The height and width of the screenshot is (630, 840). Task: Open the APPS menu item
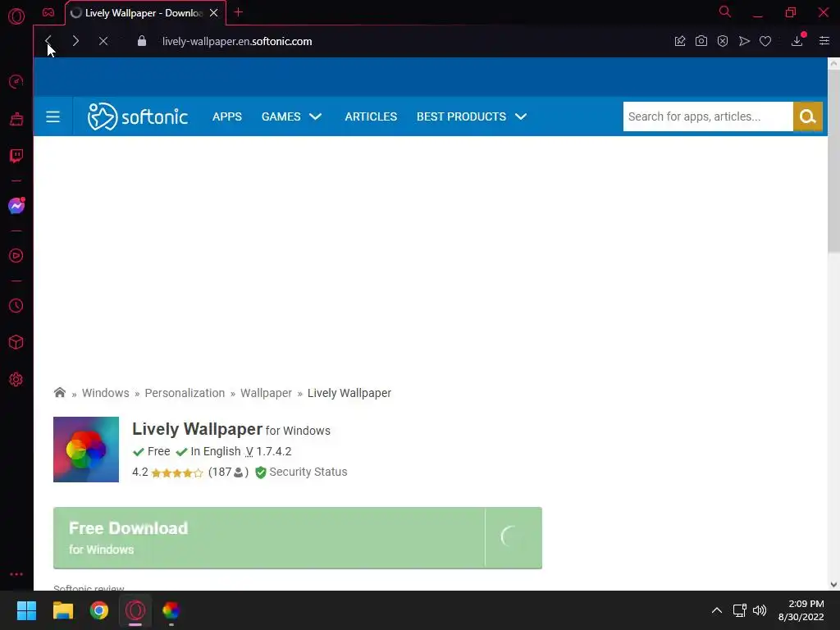click(x=227, y=116)
